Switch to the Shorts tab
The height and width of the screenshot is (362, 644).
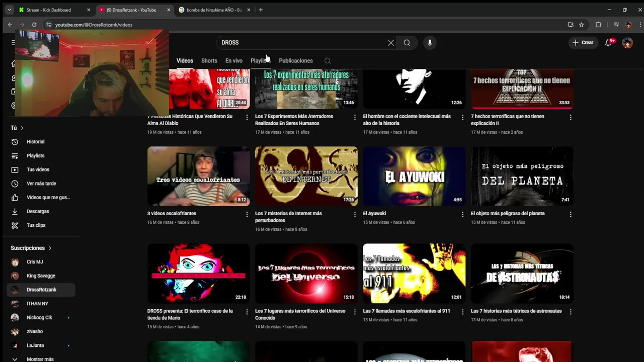pyautogui.click(x=209, y=61)
